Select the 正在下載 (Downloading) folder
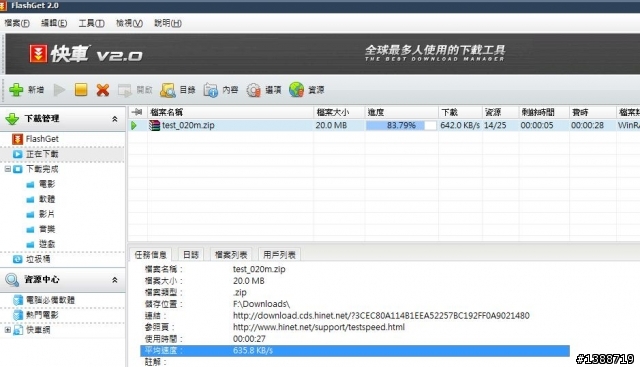640x367 pixels. 42,154
